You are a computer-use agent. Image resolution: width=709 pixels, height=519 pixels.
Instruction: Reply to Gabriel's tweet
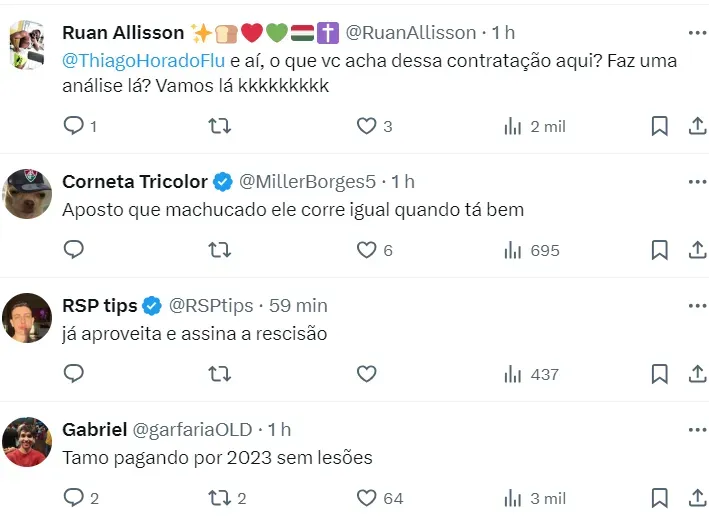point(73,498)
